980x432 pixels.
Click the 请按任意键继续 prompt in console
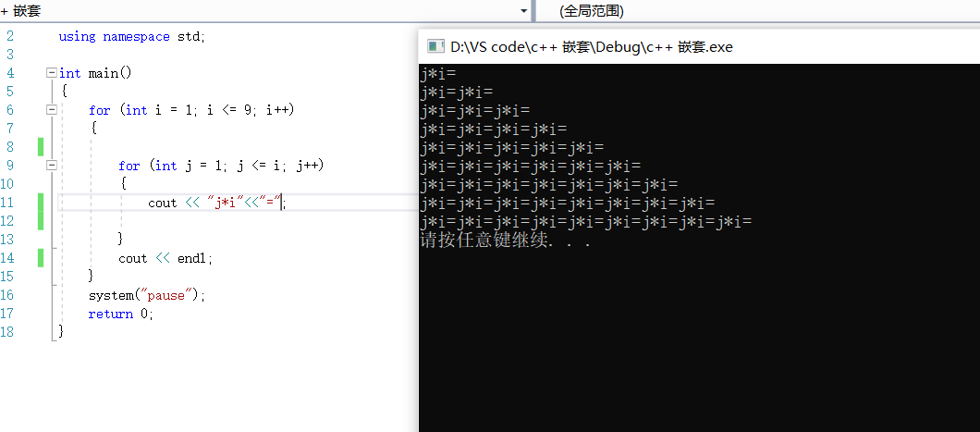[x=504, y=241]
